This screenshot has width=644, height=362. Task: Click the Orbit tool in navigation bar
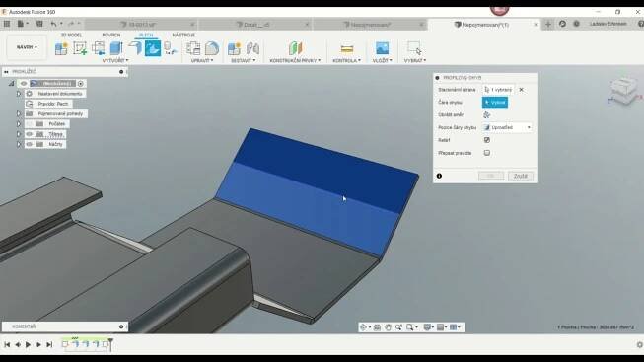point(363,327)
